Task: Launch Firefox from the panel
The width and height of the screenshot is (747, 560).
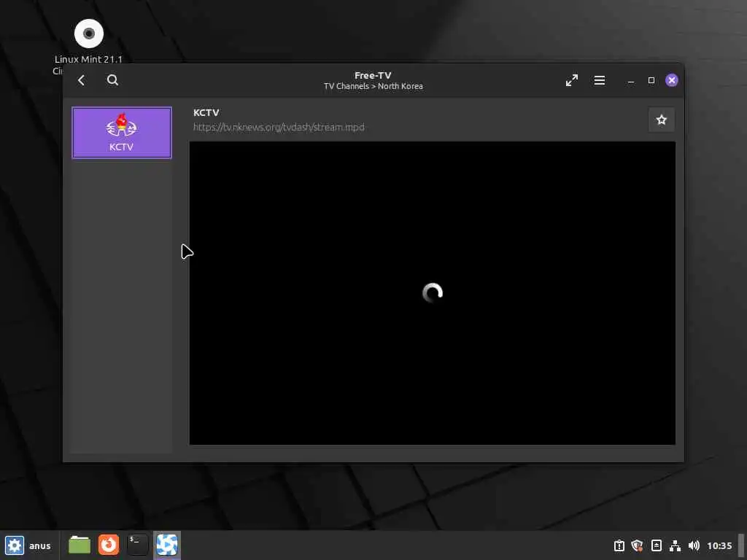Action: tap(109, 545)
